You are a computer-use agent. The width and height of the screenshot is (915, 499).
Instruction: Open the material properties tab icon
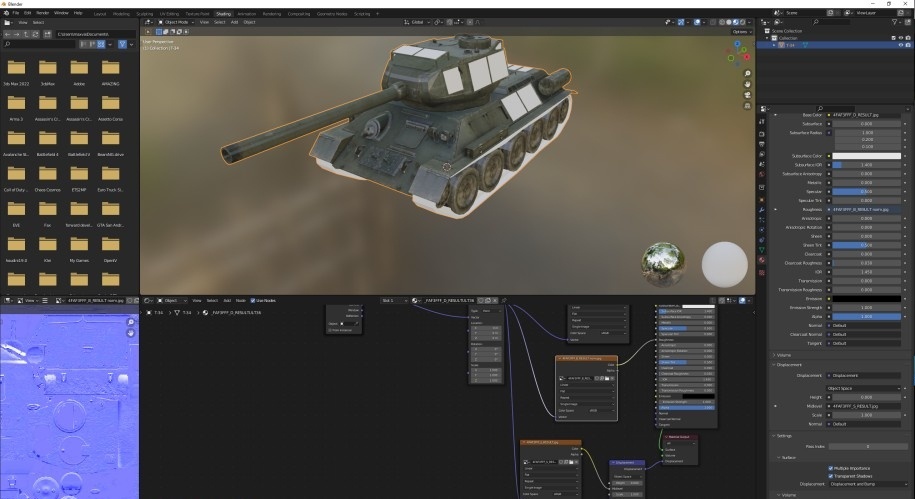762,260
